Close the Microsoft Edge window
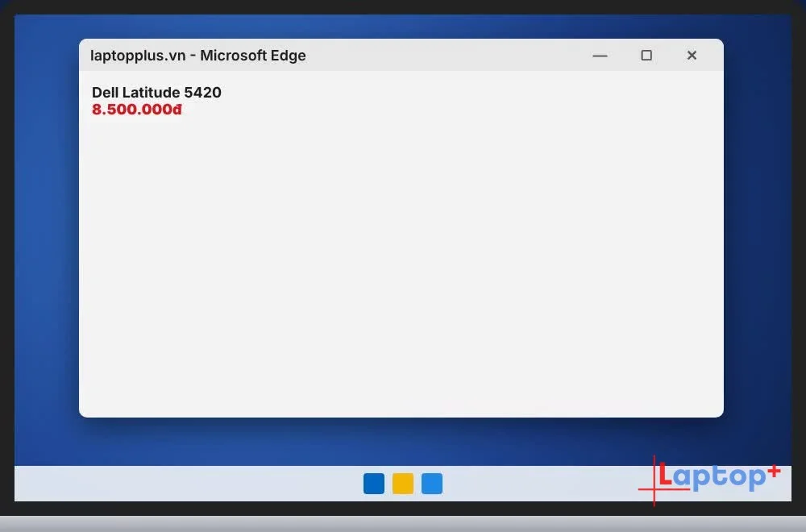 click(x=692, y=55)
